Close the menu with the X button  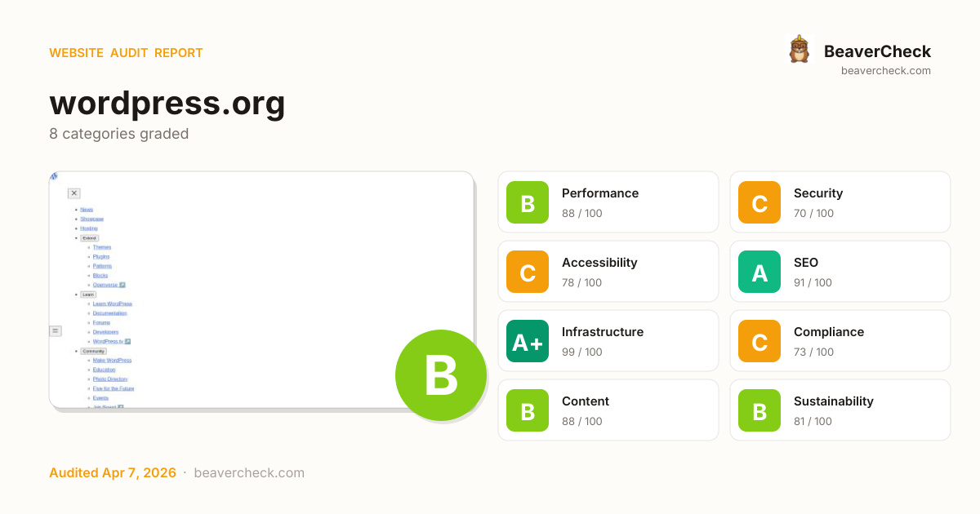(x=74, y=193)
